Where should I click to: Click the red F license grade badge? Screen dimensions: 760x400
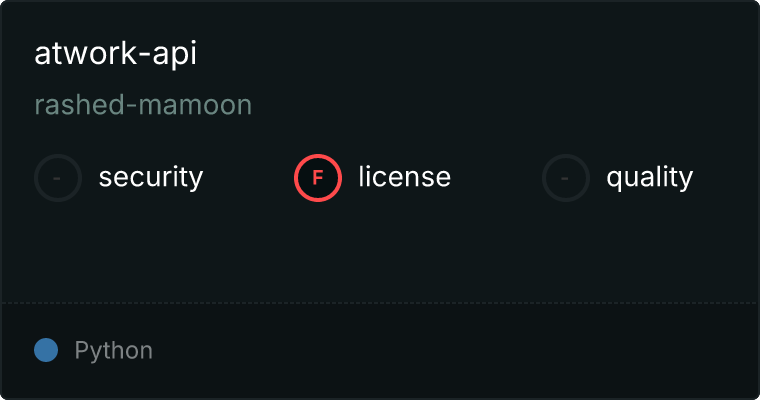point(318,178)
